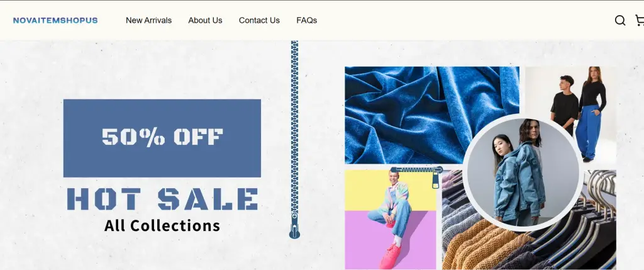Viewport: 644px width, 270px height.
Task: Click the vertical zipper pull tab
Action: click(294, 226)
